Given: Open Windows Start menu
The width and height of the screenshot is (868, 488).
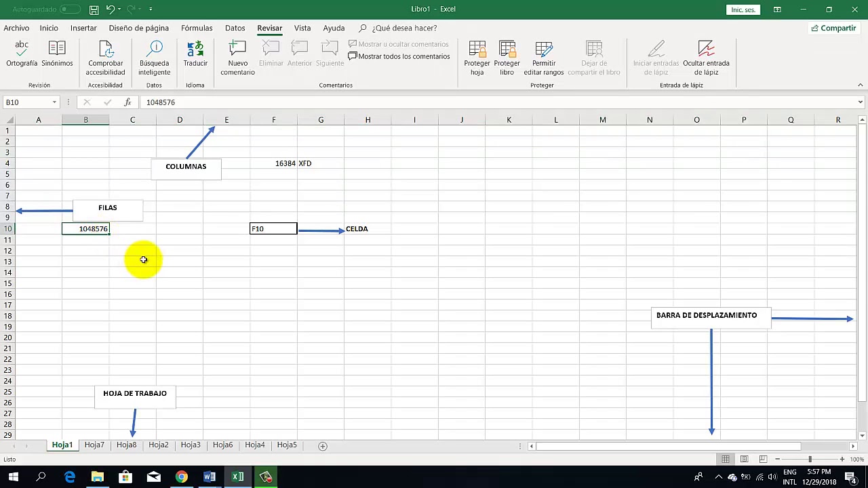Looking at the screenshot, I should [x=13, y=477].
